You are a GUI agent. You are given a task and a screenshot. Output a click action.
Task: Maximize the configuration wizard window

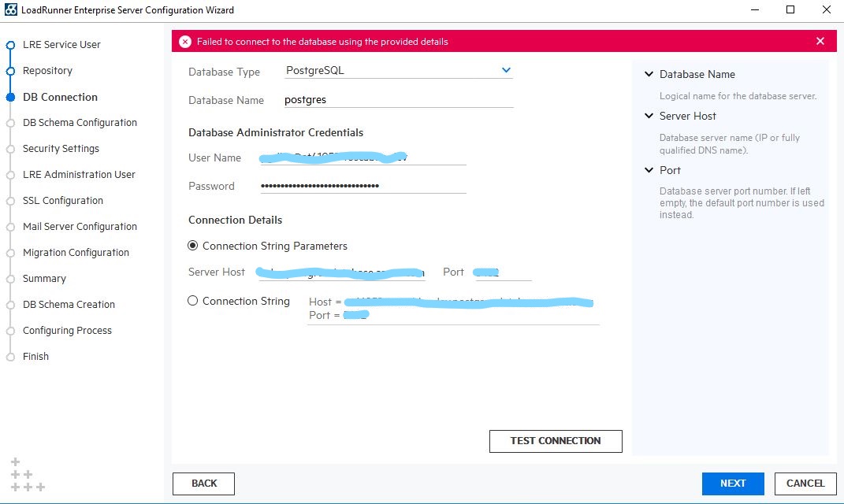click(790, 10)
